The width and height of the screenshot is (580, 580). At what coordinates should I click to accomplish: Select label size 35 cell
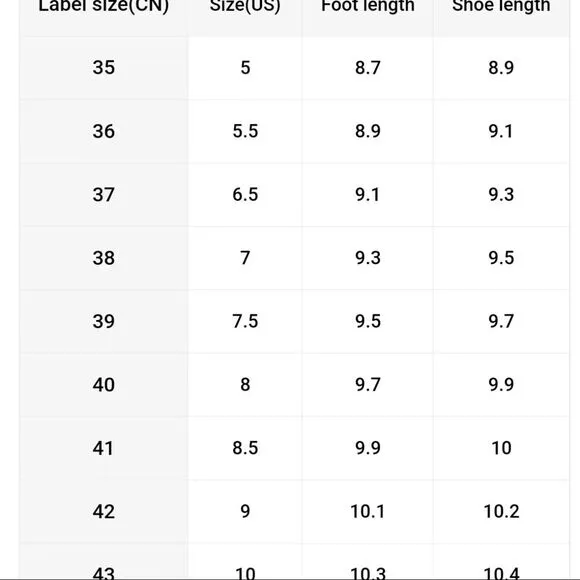click(104, 68)
